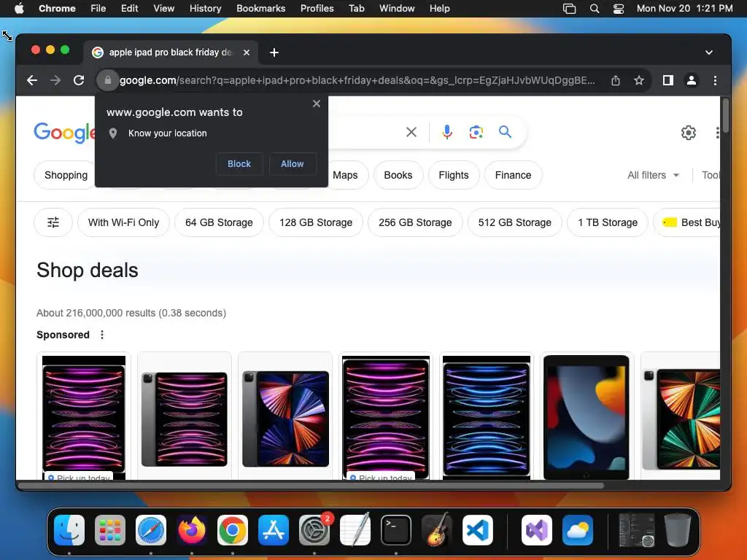The image size is (747, 560).
Task: Close the apple ipad pro black friday tab
Action: [247, 52]
